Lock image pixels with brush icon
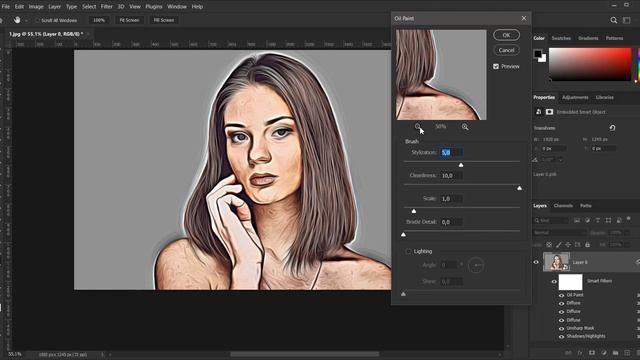Screen dimensions: 640x360 pyautogui.click(x=559, y=244)
